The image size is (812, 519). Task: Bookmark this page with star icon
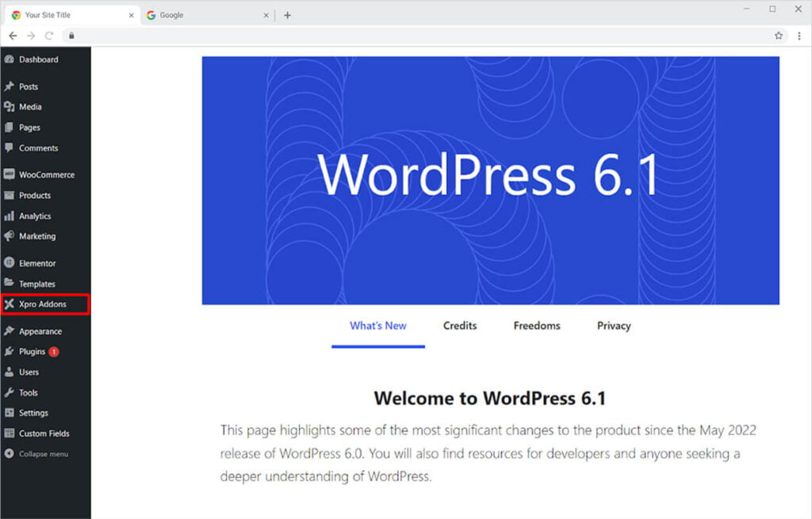pos(779,36)
